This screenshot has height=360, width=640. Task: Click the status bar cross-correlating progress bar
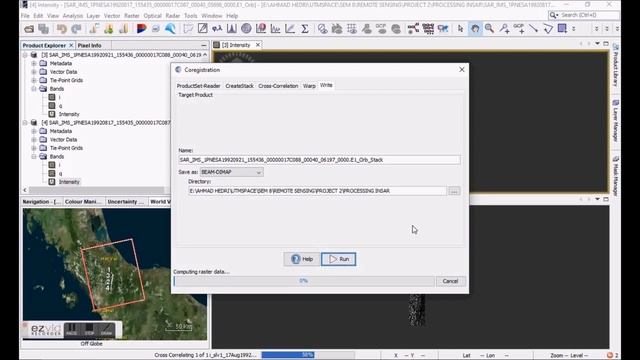coord(308,355)
